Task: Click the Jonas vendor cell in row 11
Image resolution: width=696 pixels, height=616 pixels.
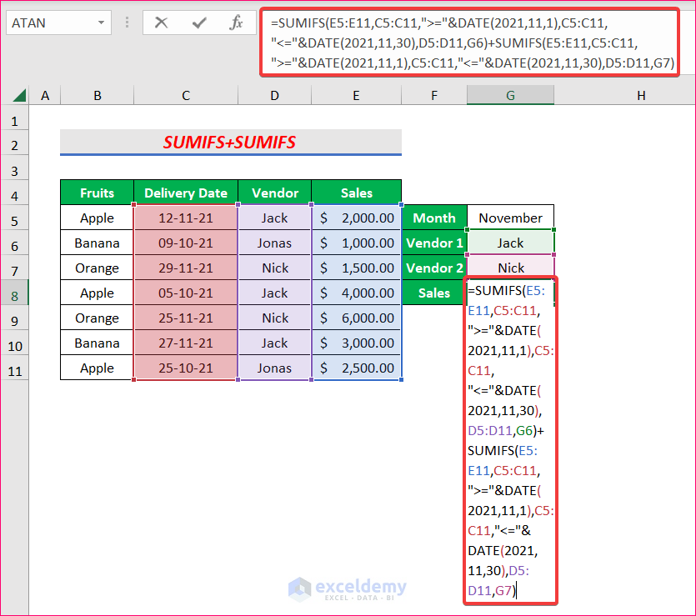Action: [x=275, y=368]
